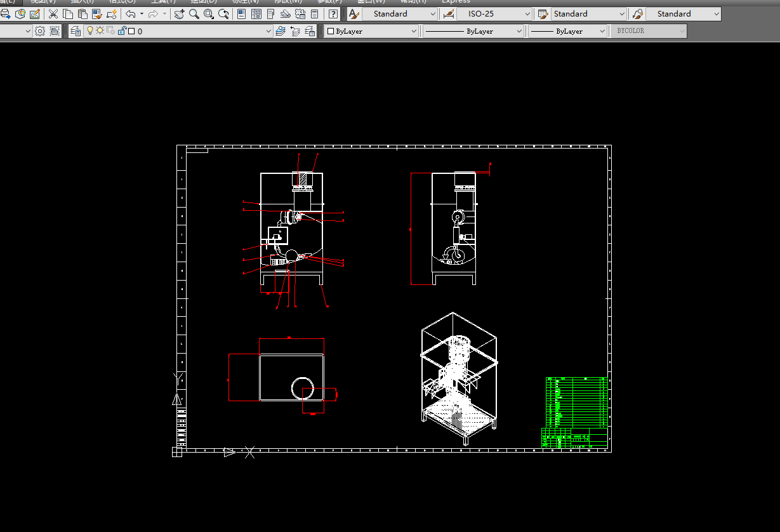Select the Zoom Window tool
Image resolution: width=780 pixels, height=532 pixels.
208,14
